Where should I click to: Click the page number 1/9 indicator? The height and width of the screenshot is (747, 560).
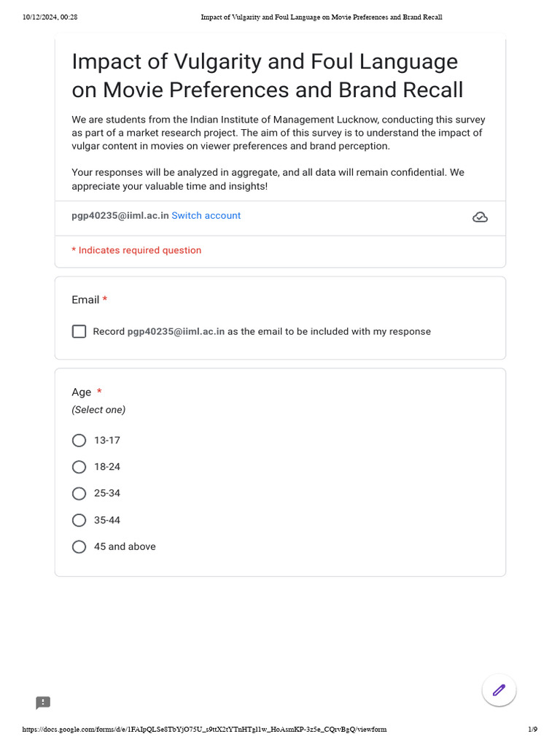[x=532, y=729]
